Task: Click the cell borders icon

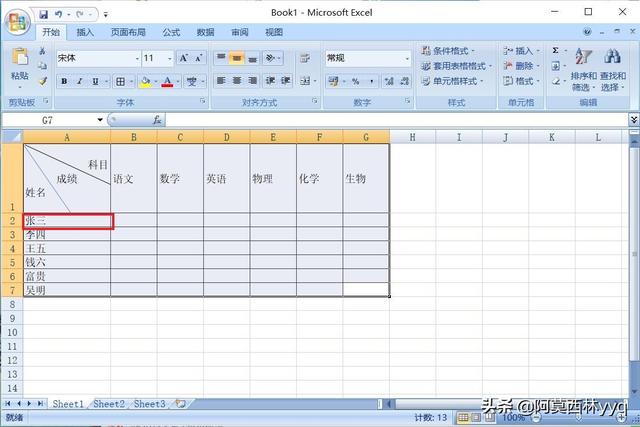Action: [121, 81]
